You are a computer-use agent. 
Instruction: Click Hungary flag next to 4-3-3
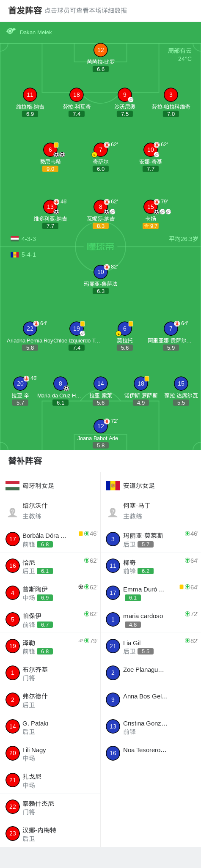[15, 239]
